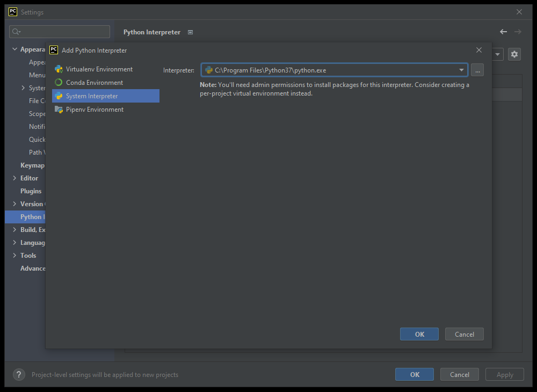Open the interpreter path dropdown arrow

(x=461, y=70)
